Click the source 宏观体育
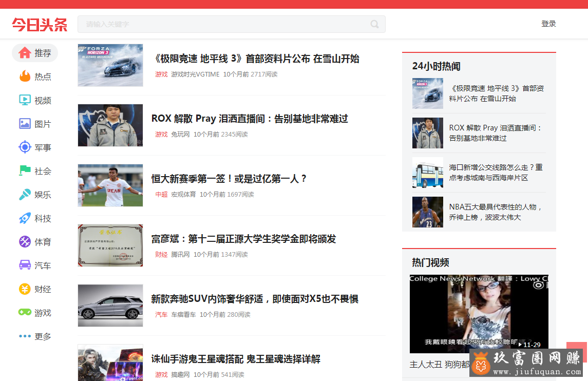The width and height of the screenshot is (588, 381). point(183,194)
